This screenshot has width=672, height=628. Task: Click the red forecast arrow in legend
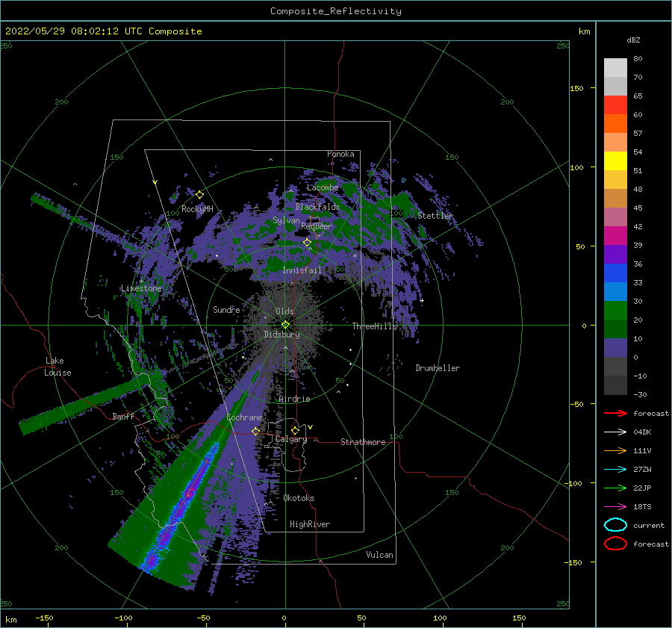pyautogui.click(x=615, y=413)
